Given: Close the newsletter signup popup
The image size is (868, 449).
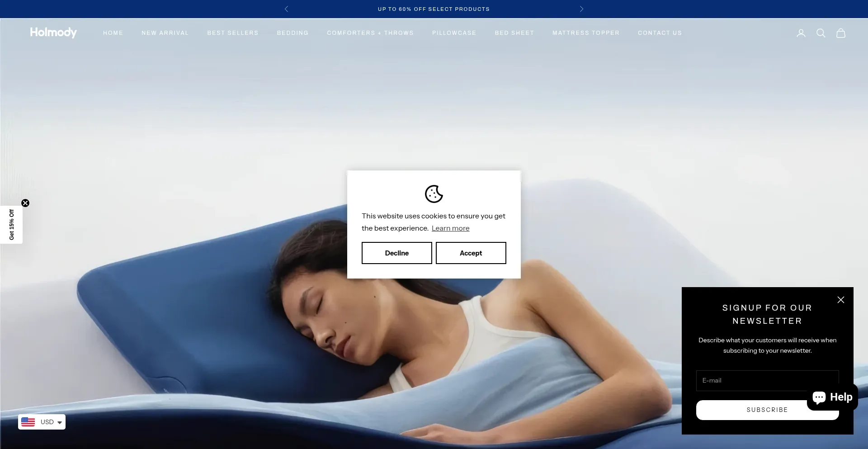Looking at the screenshot, I should 840,300.
